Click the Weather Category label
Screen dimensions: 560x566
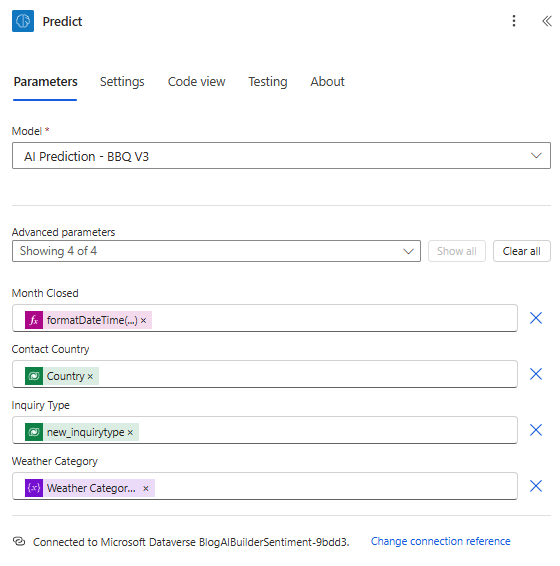pyautogui.click(x=55, y=461)
